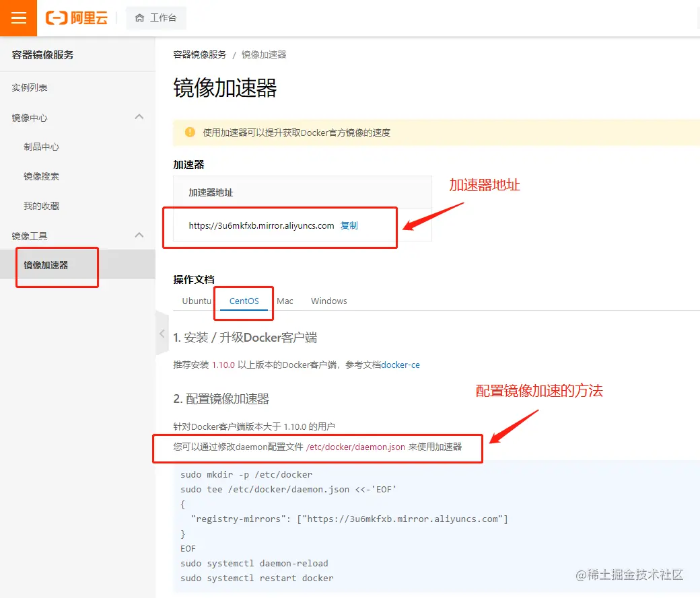This screenshot has width=700, height=598.
Task: Click the 'sudo systemctl restart docker' code line
Action: tap(256, 578)
